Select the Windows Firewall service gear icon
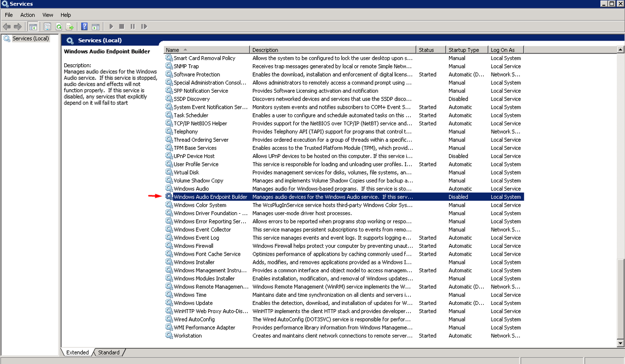The image size is (625, 364). click(169, 246)
